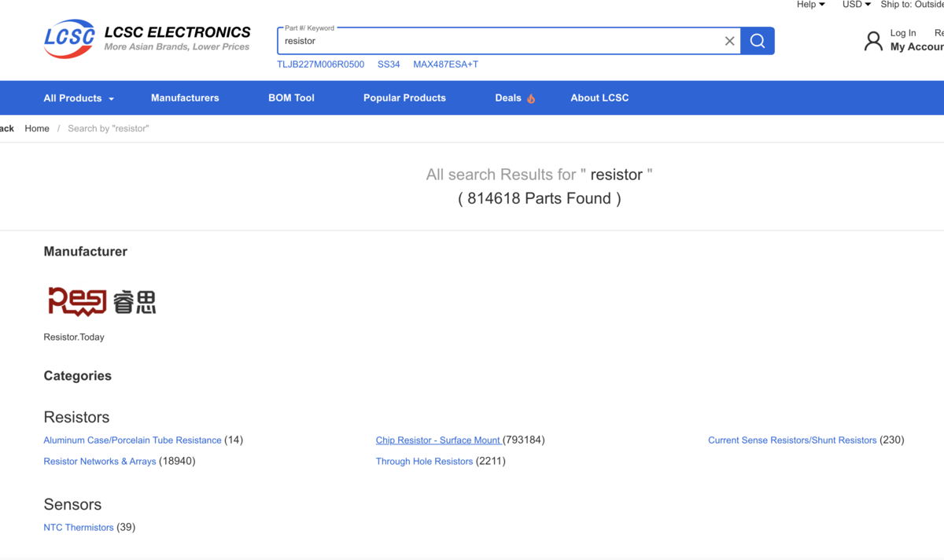Select suggested search SS34
The height and width of the screenshot is (560, 944).
click(389, 64)
